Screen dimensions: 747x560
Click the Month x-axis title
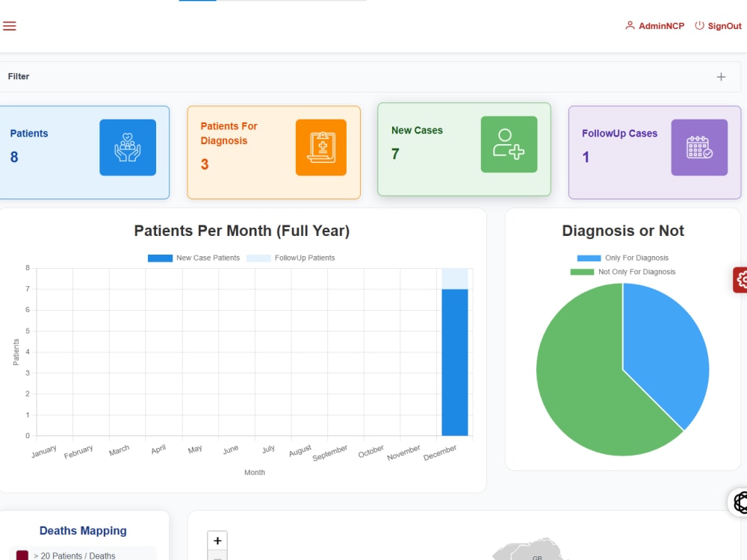[255, 473]
